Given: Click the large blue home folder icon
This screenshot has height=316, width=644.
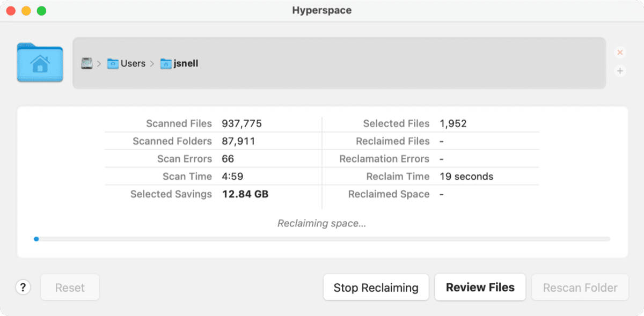Looking at the screenshot, I should pos(40,63).
